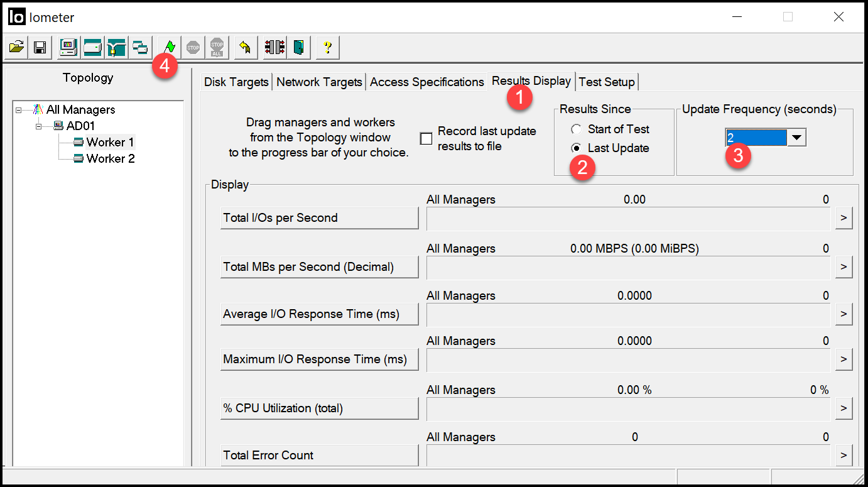The width and height of the screenshot is (868, 487).
Task: Collapse the AD01 manager node
Action: click(39, 126)
